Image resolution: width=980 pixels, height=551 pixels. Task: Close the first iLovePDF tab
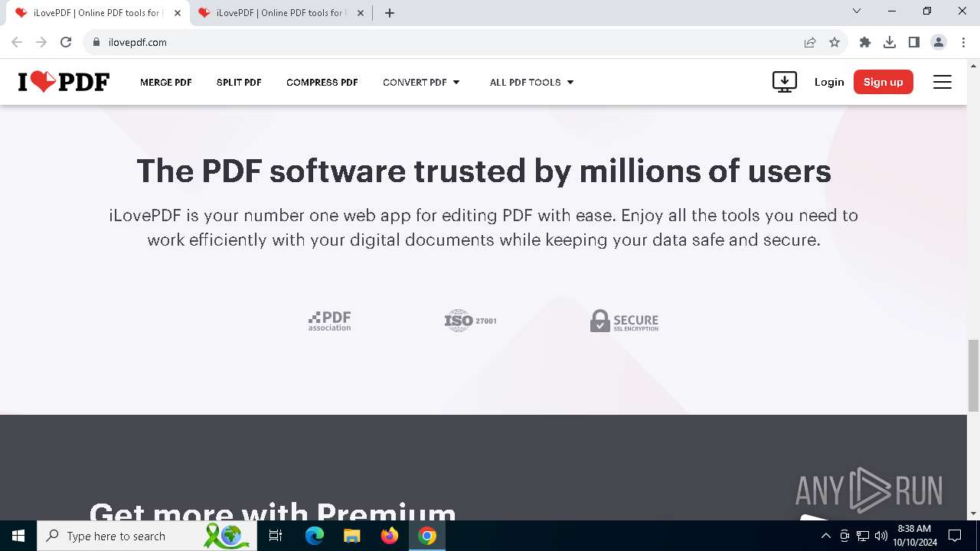tap(178, 12)
